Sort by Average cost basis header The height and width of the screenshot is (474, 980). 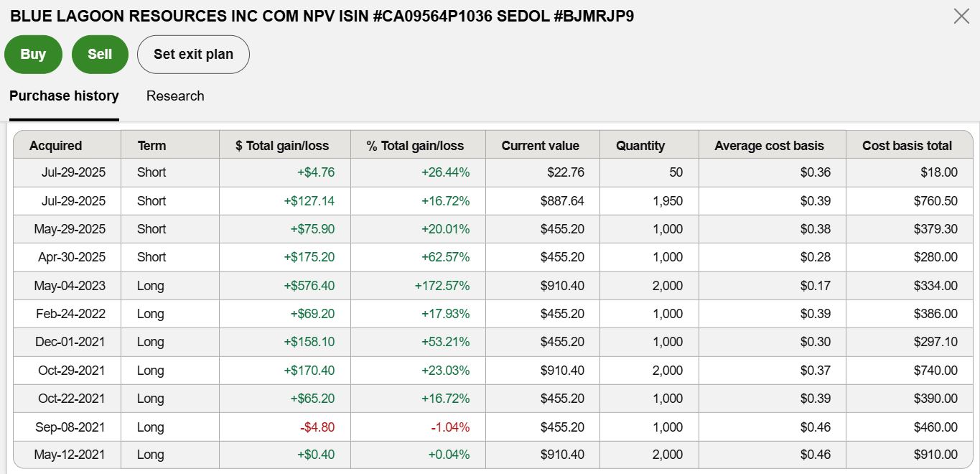tap(769, 145)
